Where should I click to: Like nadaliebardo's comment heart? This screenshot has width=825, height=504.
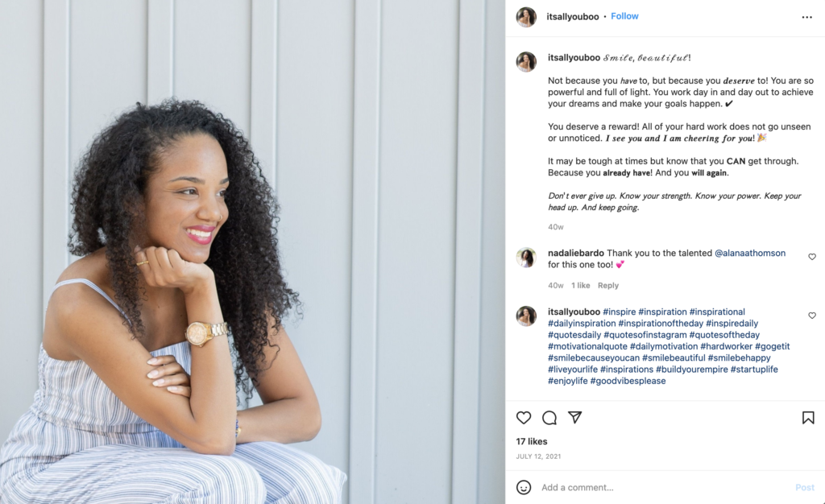click(812, 257)
